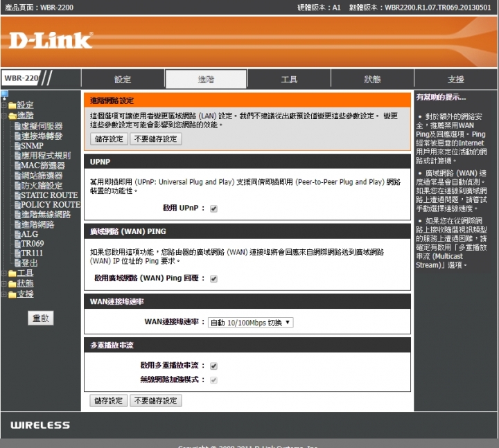
Task: Open SNMP settings link
Action: click(x=32, y=146)
